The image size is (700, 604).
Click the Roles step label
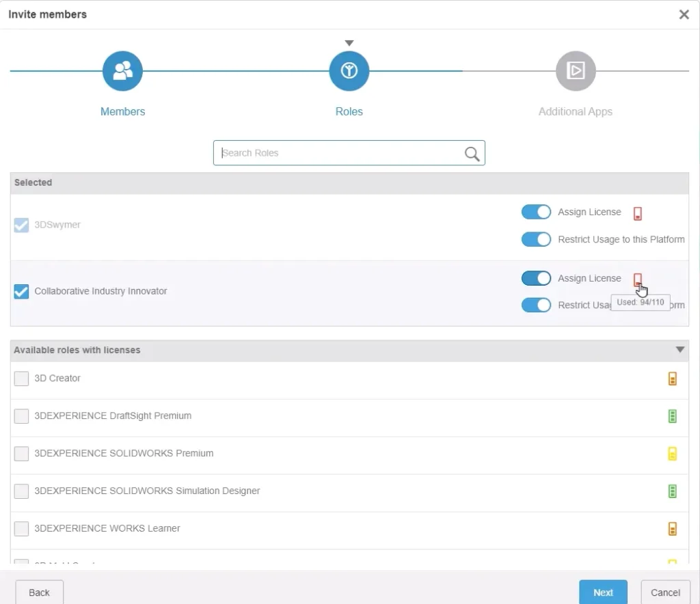point(349,111)
